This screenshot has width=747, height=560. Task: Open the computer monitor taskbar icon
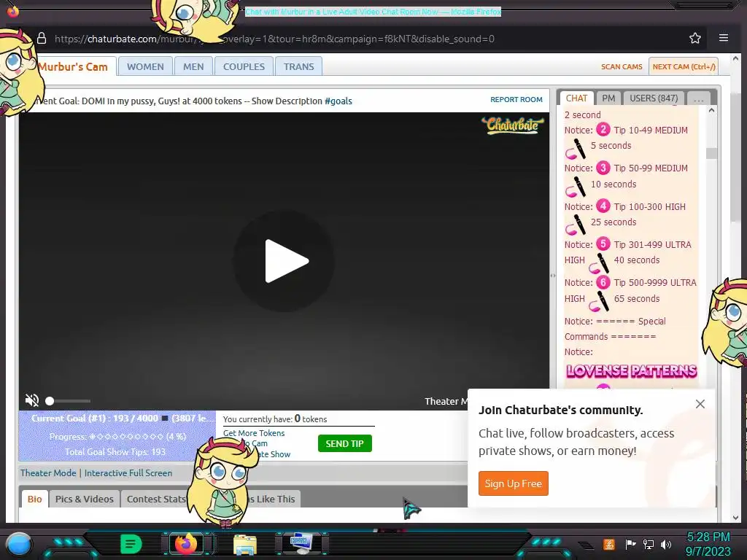[301, 544]
